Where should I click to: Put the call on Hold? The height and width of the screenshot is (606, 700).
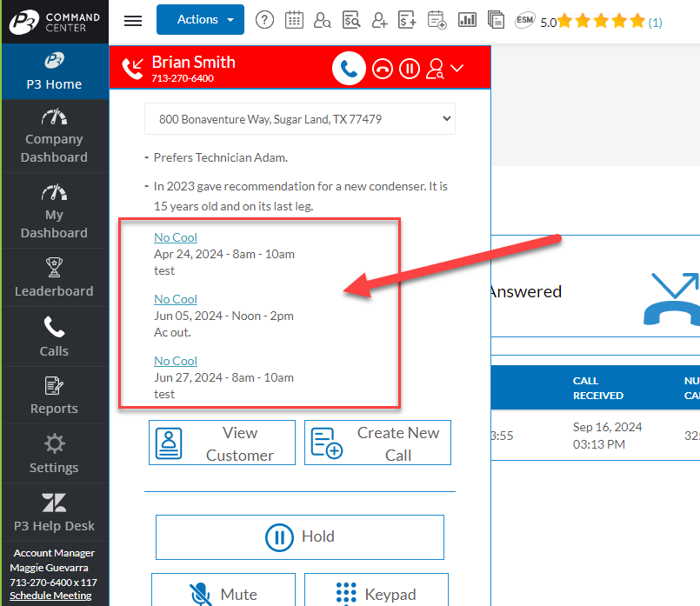pyautogui.click(x=300, y=536)
